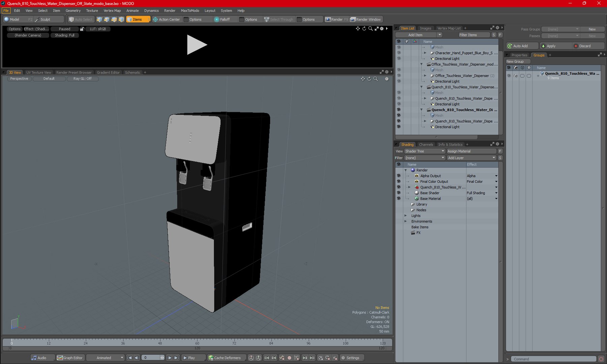Image resolution: width=607 pixels, height=364 pixels.
Task: Open the Shader Tree view dropdown
Action: coord(425,151)
